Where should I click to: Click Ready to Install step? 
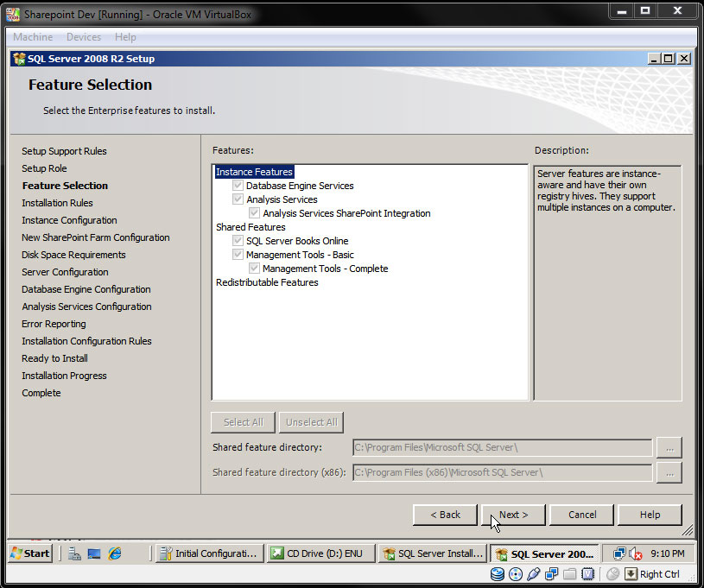click(54, 358)
